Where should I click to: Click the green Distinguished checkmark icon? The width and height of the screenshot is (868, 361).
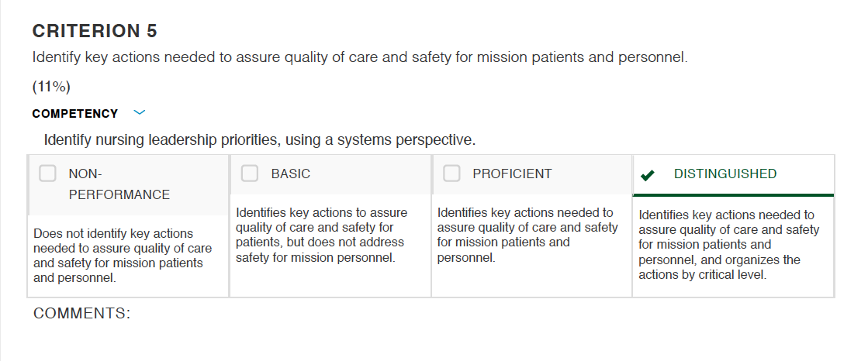[x=647, y=176]
